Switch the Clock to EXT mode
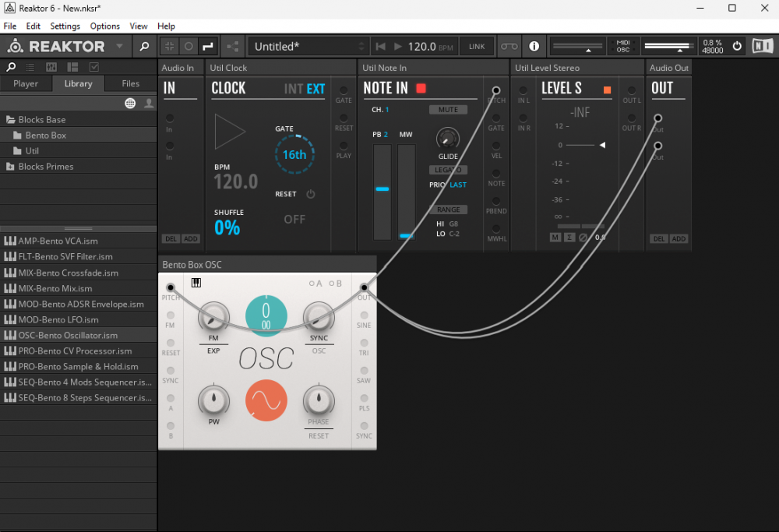This screenshot has height=532, width=779. (x=315, y=89)
